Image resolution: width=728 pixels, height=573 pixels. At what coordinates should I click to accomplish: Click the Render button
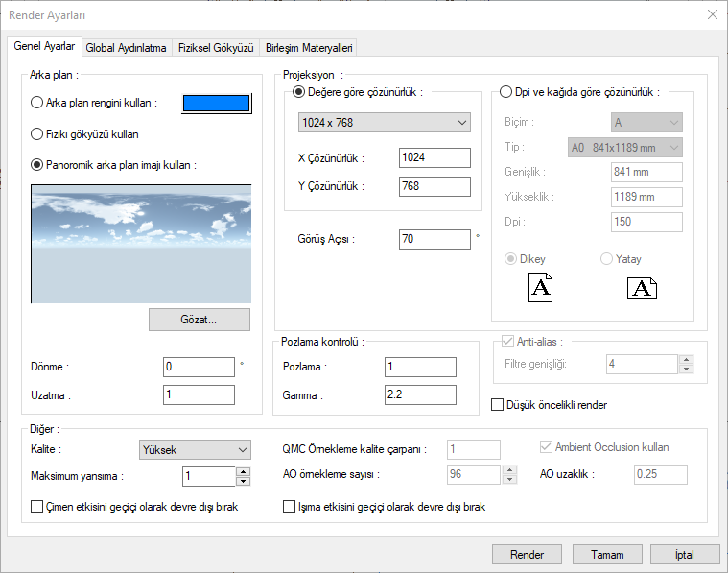(527, 554)
